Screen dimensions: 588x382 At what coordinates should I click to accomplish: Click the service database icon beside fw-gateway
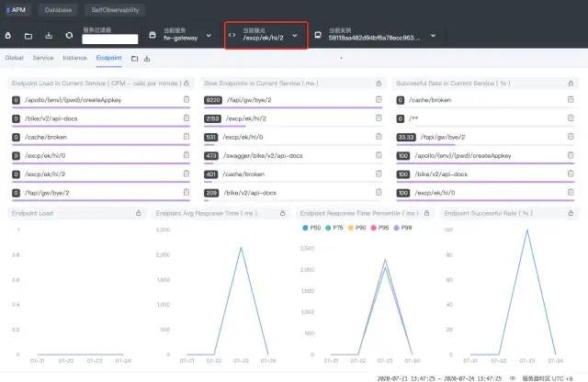(x=153, y=35)
